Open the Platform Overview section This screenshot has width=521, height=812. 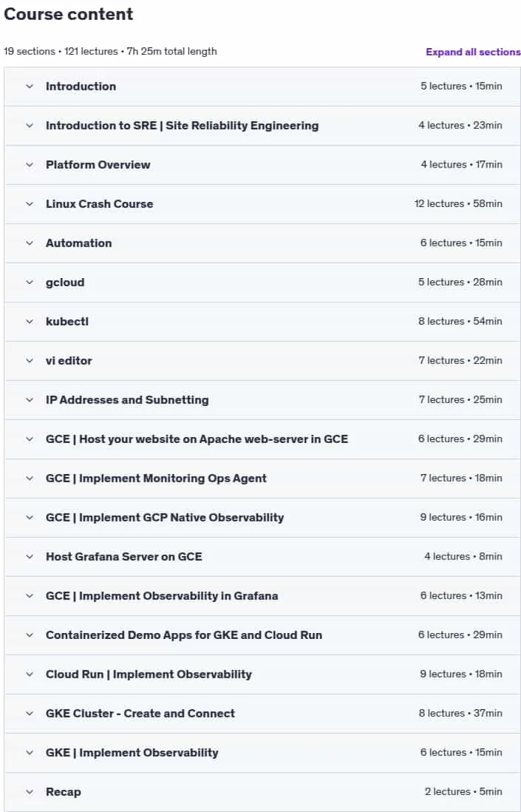[x=262, y=165]
